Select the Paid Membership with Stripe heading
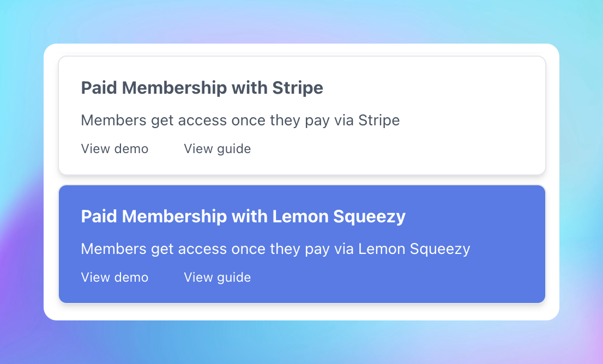Viewport: 603px width, 364px height. pyautogui.click(x=202, y=88)
